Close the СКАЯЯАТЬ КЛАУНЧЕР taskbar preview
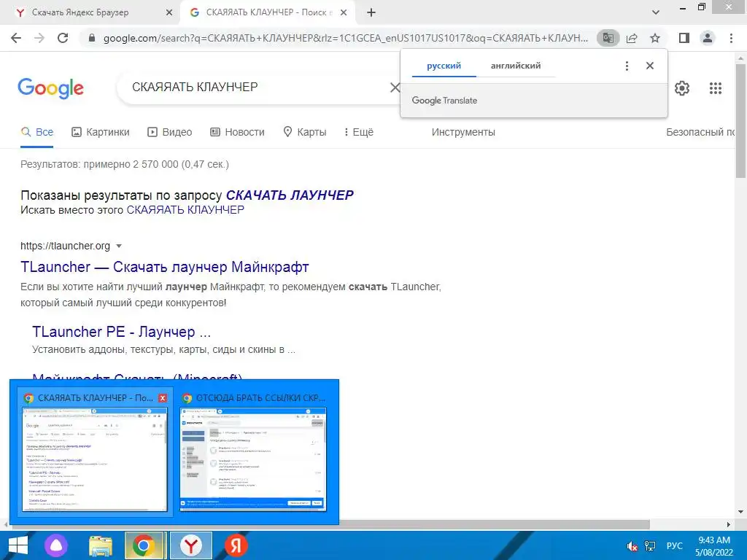 (x=163, y=397)
